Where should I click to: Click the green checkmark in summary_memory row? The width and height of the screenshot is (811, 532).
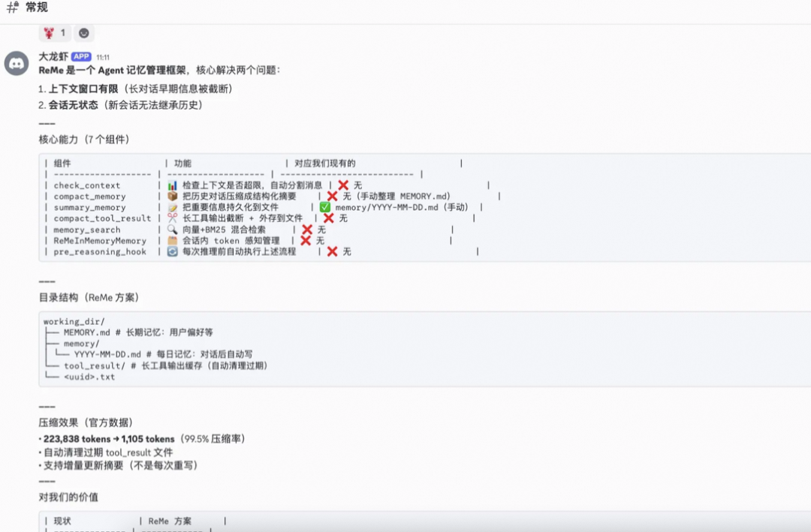[x=324, y=207]
